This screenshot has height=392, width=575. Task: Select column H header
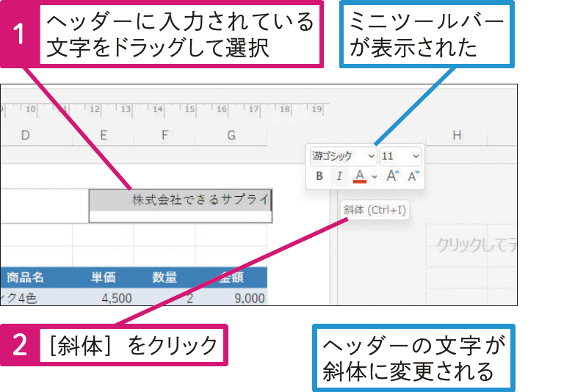457,135
